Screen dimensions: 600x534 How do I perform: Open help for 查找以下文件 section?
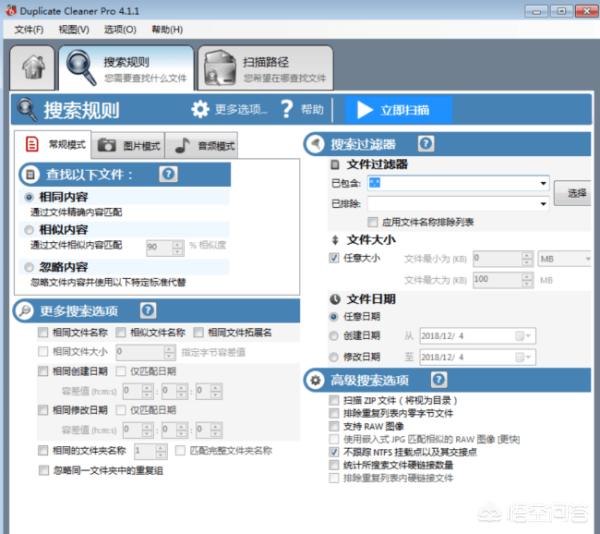(x=168, y=174)
